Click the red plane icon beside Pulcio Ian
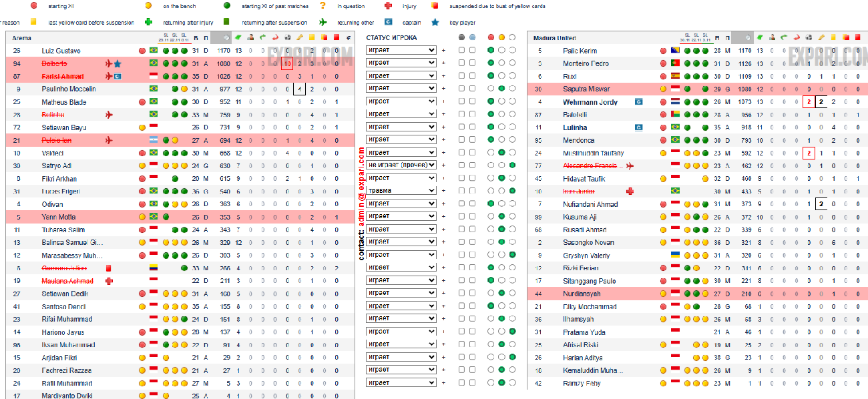 [110, 140]
